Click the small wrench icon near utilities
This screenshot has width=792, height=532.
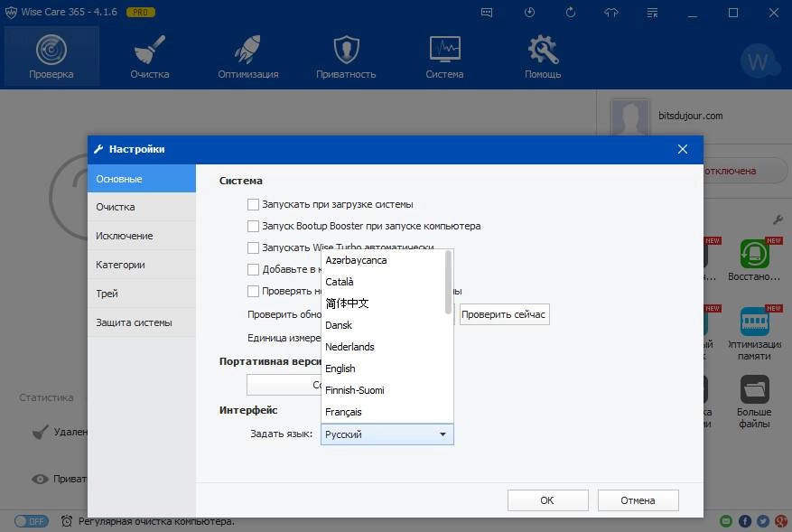coord(778,219)
